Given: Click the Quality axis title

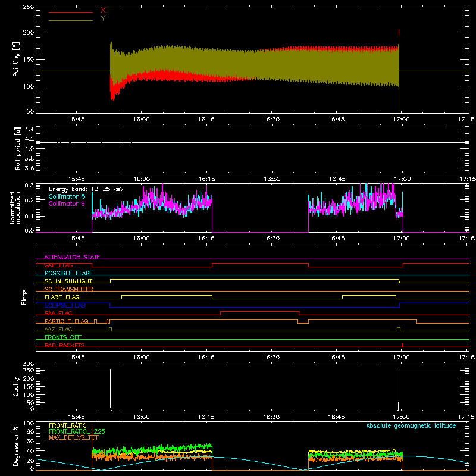Looking at the screenshot, I should 16,386.
